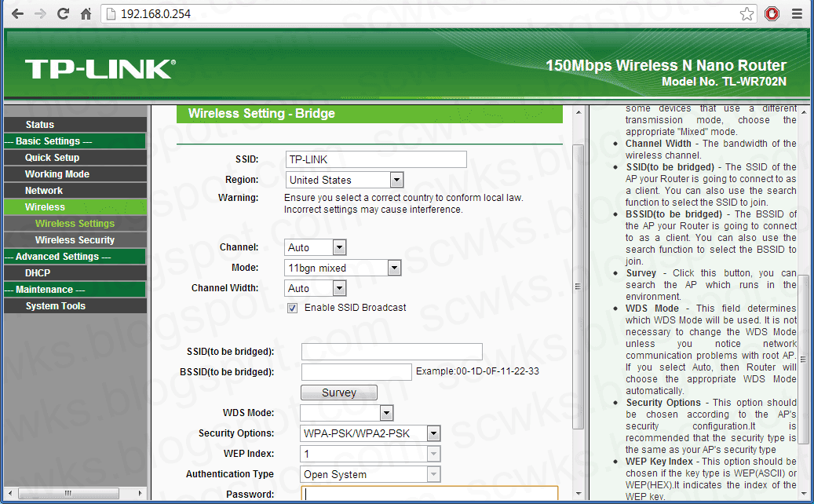
Task: Toggle Enable SSID Broadcast
Action: pyautogui.click(x=293, y=308)
